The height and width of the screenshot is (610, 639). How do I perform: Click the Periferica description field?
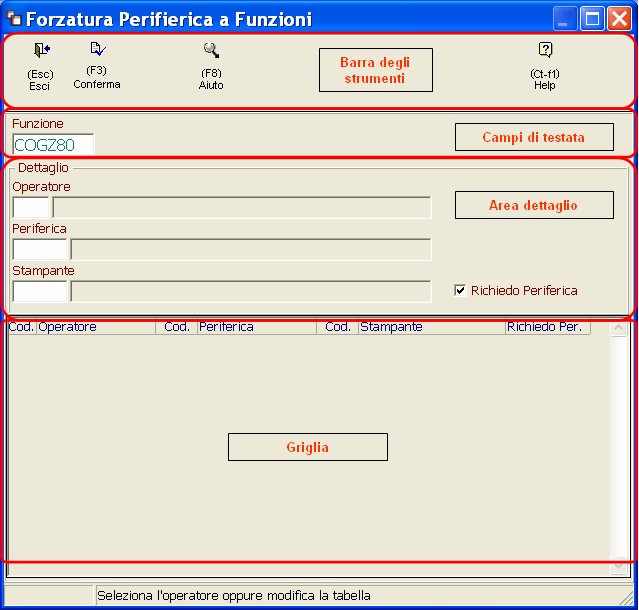pos(251,249)
